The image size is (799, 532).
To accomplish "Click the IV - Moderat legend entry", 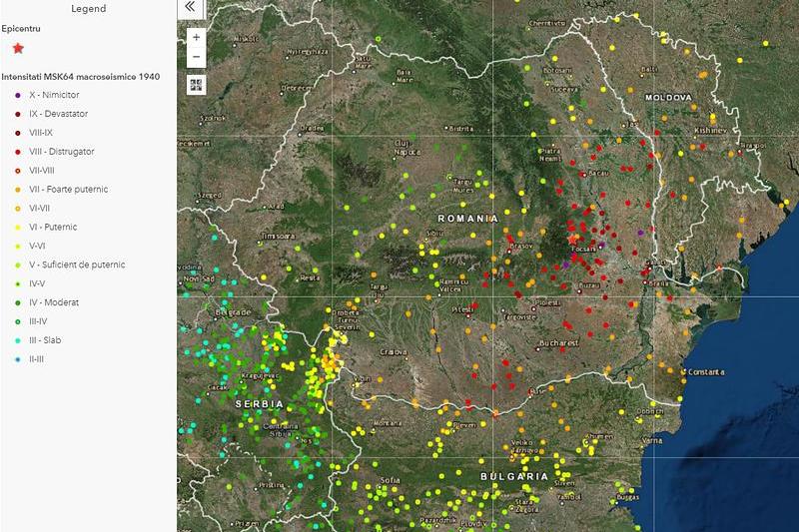I will coord(53,302).
